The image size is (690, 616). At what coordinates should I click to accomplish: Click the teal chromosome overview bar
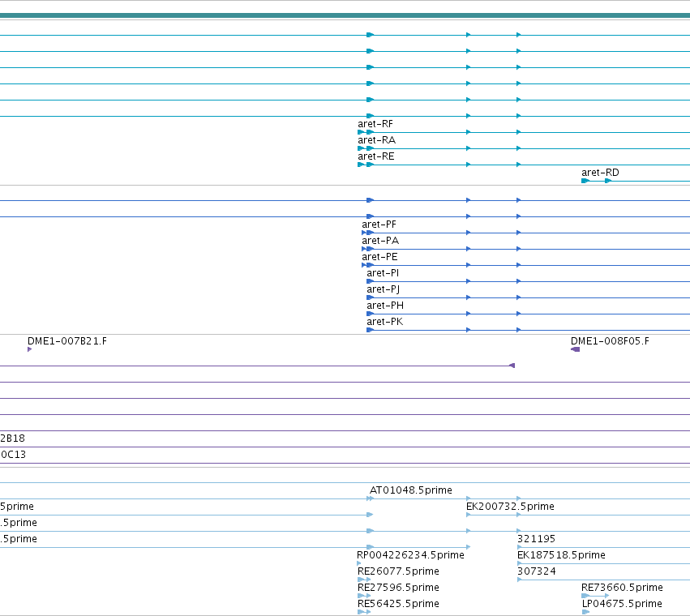coord(345,16)
